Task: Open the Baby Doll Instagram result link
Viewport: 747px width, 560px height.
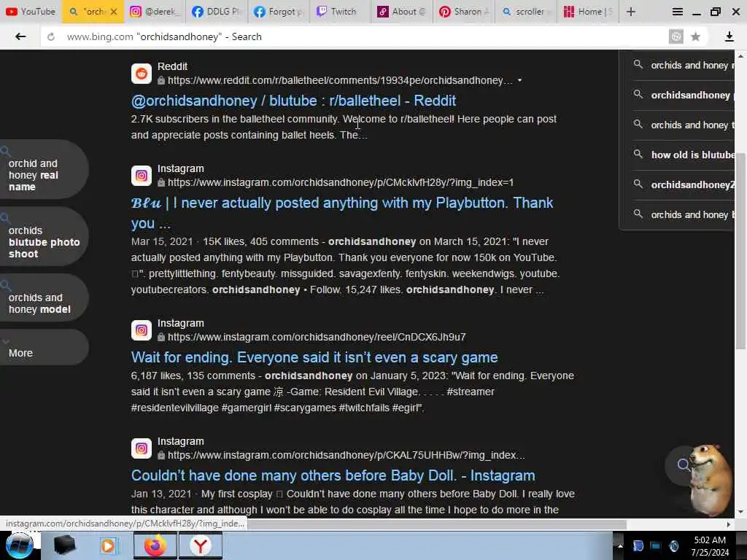Action: [333, 475]
